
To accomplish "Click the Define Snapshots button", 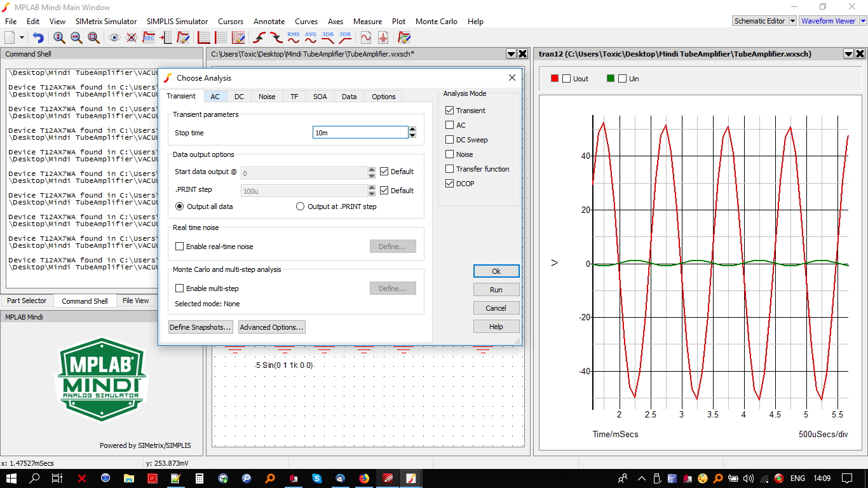I will point(201,327).
